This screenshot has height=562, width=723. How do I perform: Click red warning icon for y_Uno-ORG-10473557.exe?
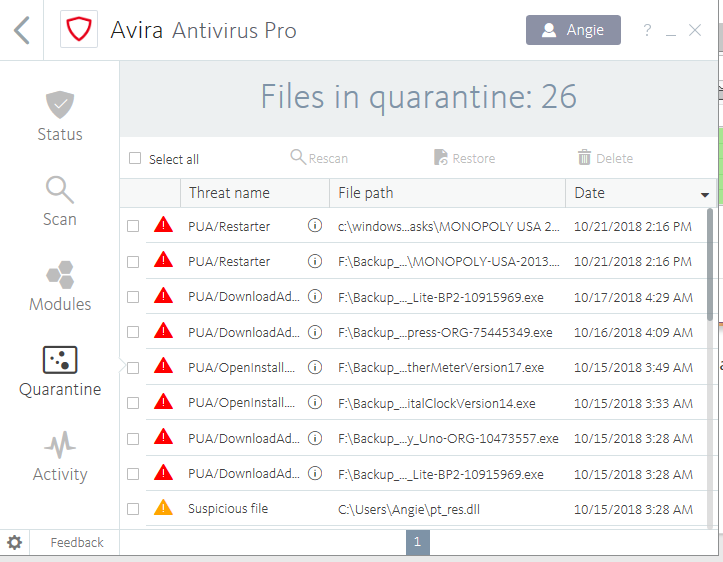163,437
